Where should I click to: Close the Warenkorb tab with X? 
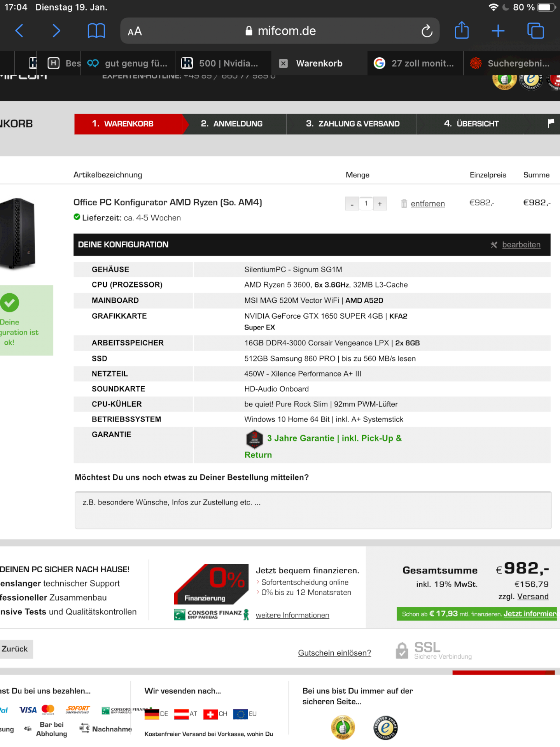point(283,63)
